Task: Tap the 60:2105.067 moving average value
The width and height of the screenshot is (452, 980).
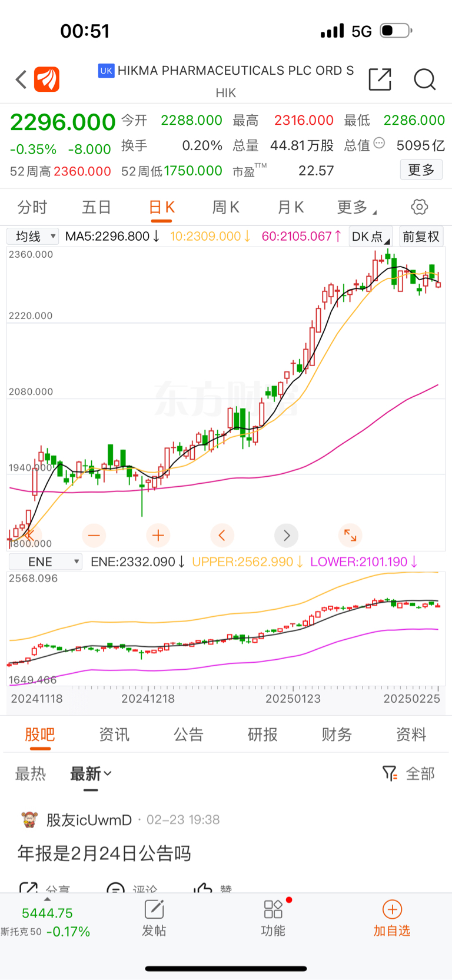Action: tap(302, 237)
